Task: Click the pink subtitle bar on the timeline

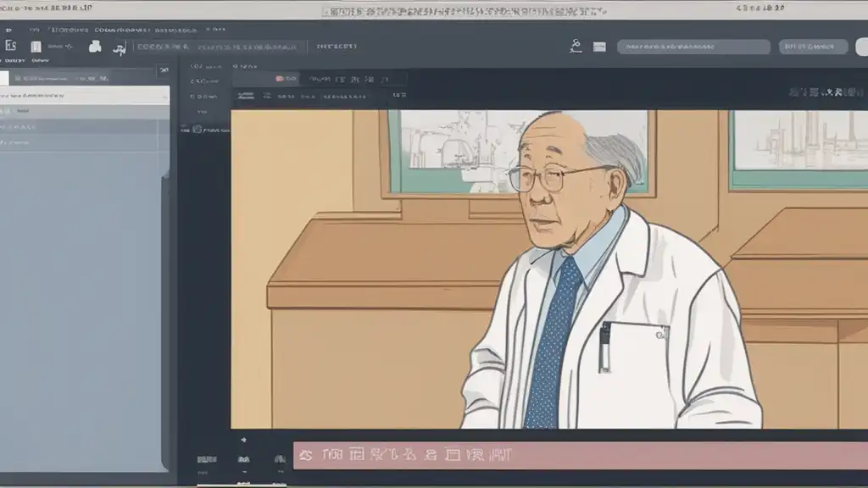Action: pyautogui.click(x=580, y=455)
